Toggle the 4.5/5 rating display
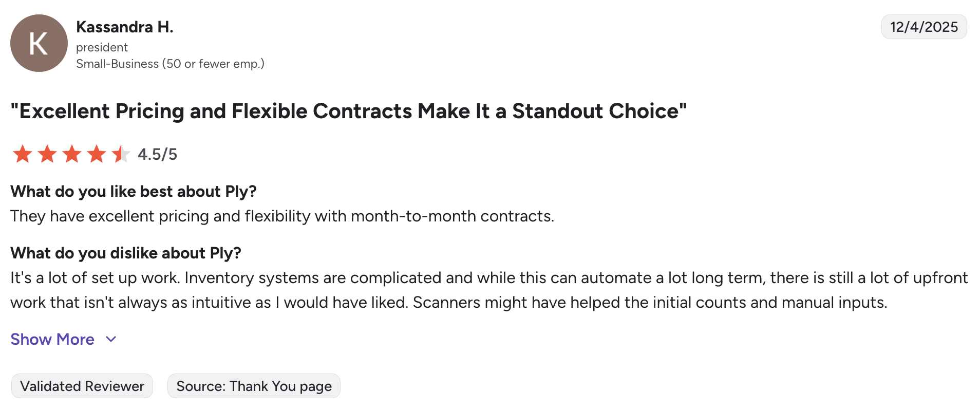This screenshot has width=980, height=410. pyautogui.click(x=157, y=154)
